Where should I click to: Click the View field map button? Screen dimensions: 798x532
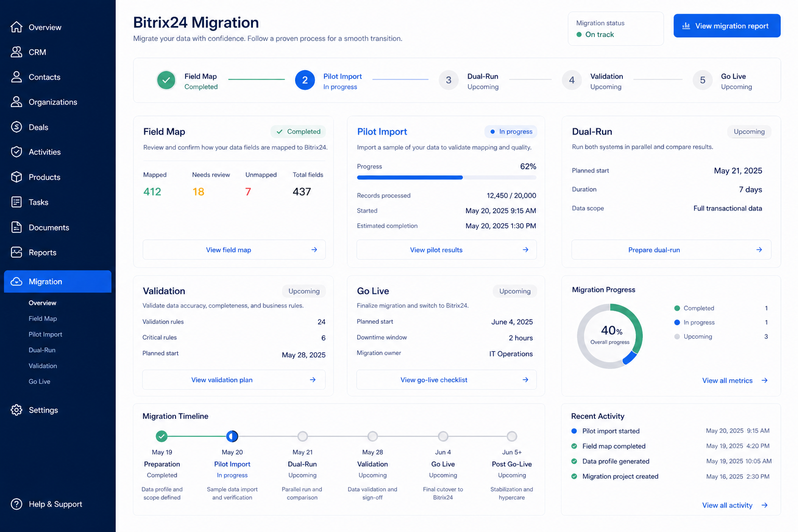point(234,250)
